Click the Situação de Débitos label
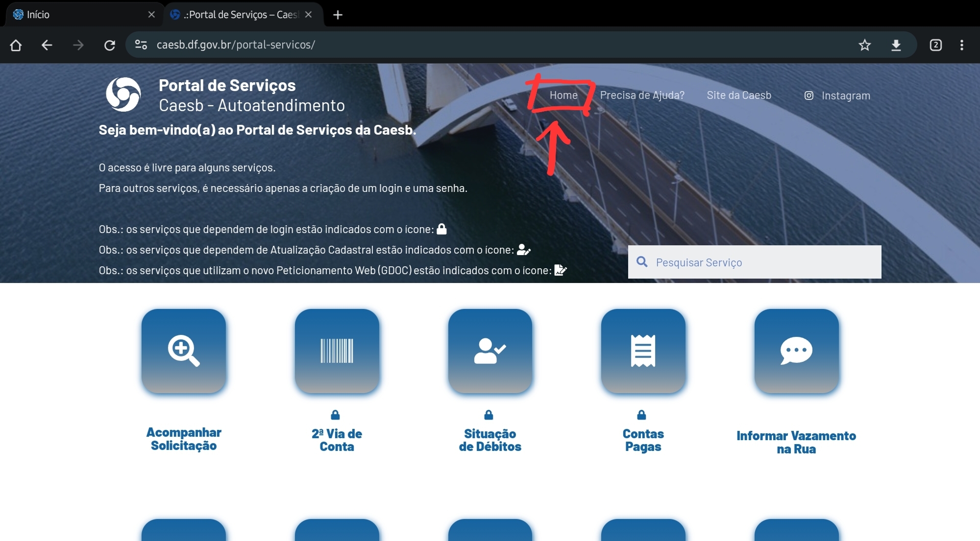The height and width of the screenshot is (541, 980). (x=490, y=440)
